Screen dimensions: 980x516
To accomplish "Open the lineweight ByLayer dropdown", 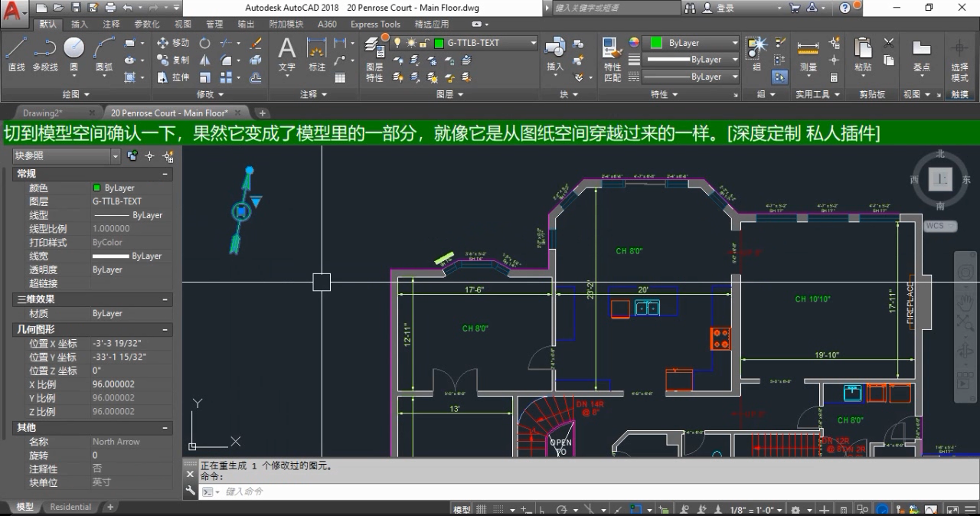I will click(691, 60).
